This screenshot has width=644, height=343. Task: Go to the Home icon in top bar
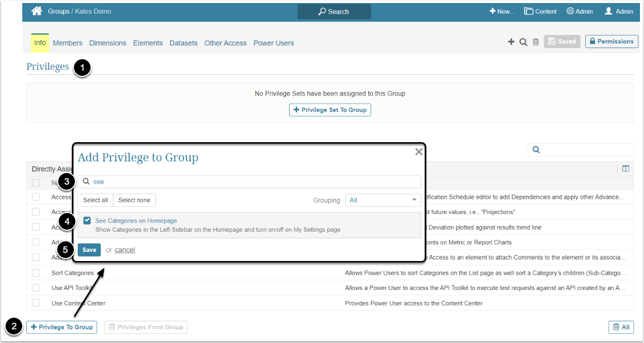click(36, 11)
